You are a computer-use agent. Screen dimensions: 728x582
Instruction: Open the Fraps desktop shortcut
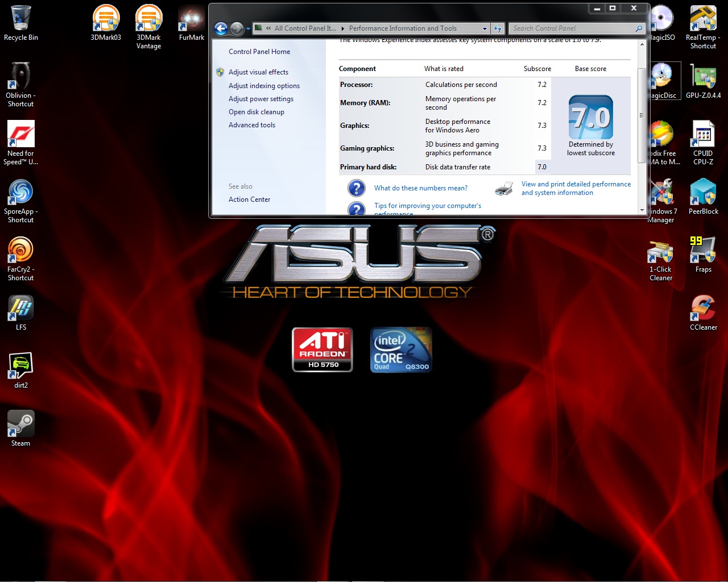[x=703, y=255]
